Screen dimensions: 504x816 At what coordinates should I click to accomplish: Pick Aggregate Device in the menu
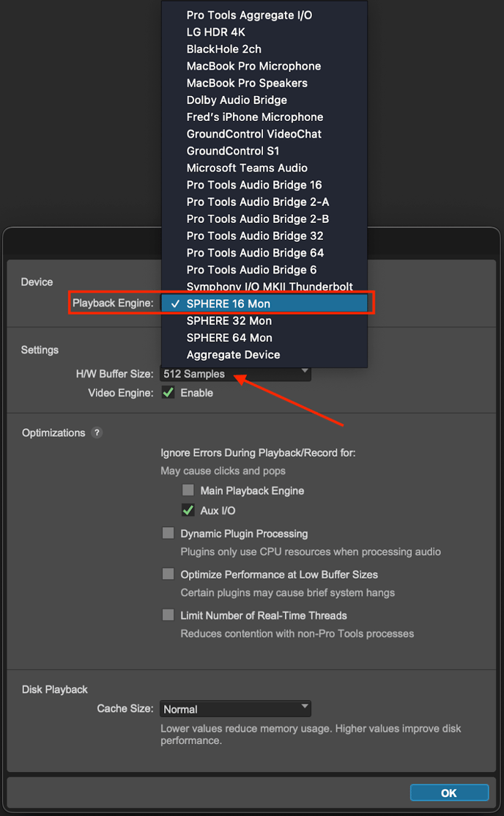pyautogui.click(x=233, y=354)
